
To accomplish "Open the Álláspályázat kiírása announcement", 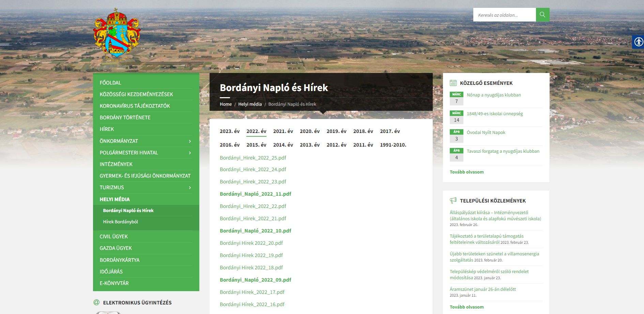I will [495, 215].
